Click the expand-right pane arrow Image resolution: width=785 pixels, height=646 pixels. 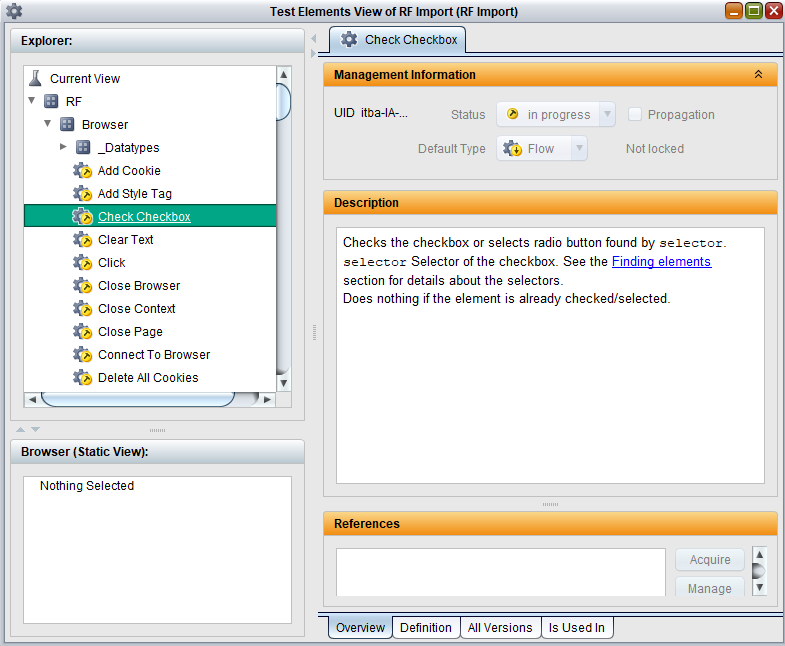(314, 53)
